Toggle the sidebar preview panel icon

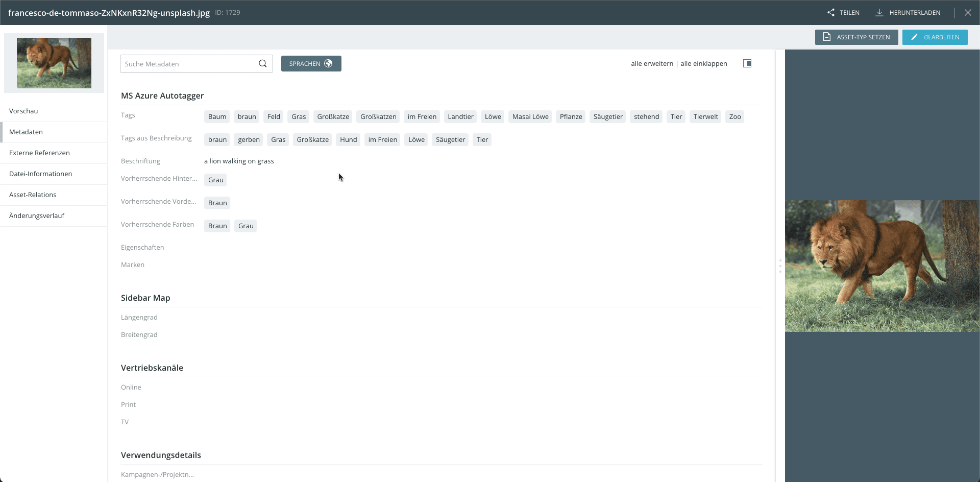coord(747,63)
